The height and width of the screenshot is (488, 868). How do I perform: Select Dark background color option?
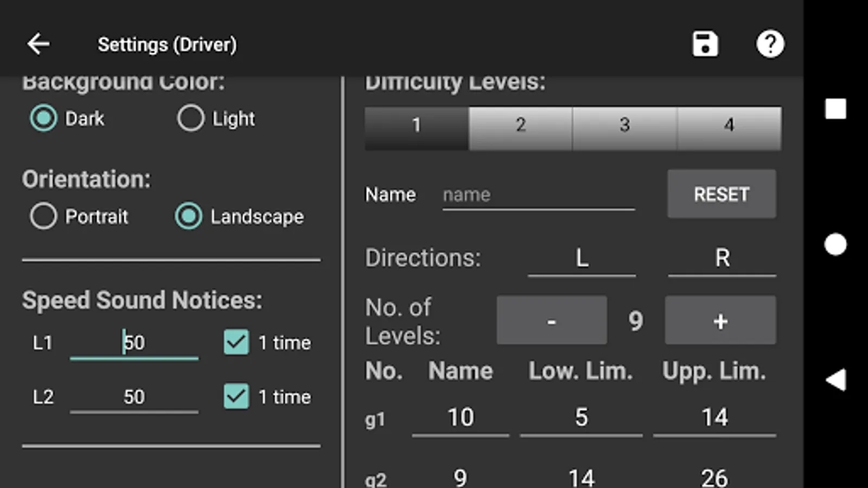point(43,118)
